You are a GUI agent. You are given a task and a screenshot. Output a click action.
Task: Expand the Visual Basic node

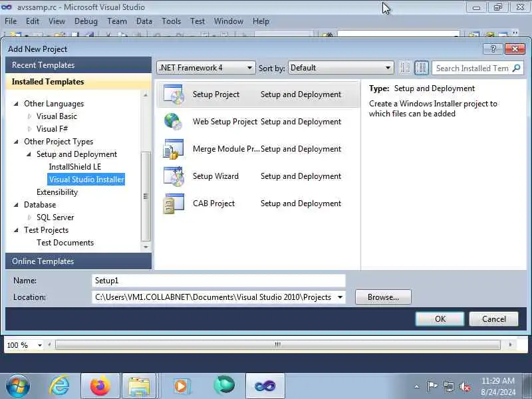point(29,116)
